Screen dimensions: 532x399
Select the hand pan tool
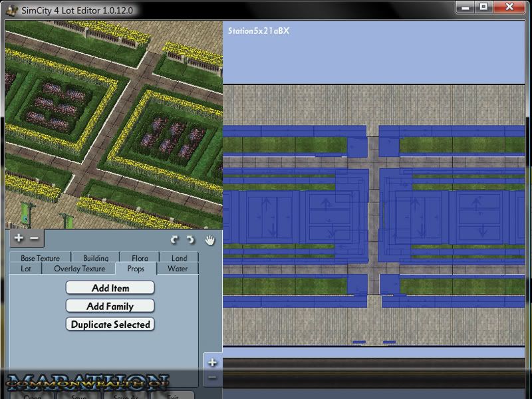tap(210, 240)
